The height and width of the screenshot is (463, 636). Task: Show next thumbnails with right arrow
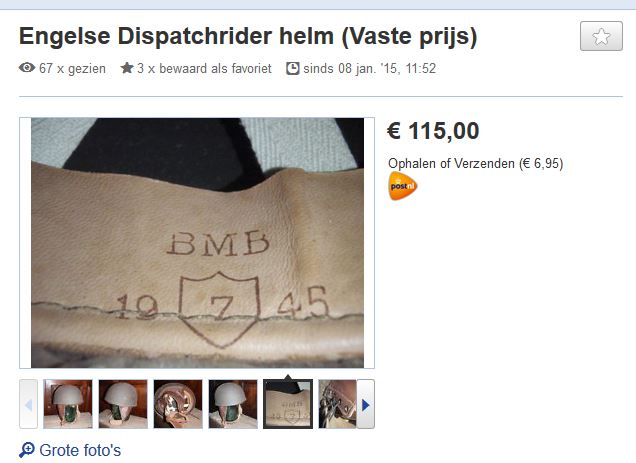click(365, 404)
